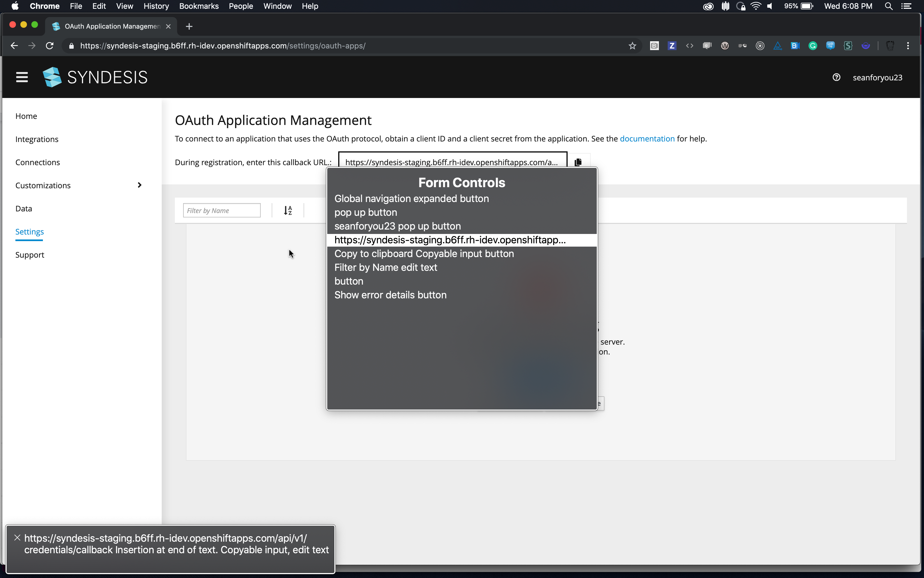The image size is (924, 578).
Task: Open Wi-Fi status menu
Action: (756, 6)
